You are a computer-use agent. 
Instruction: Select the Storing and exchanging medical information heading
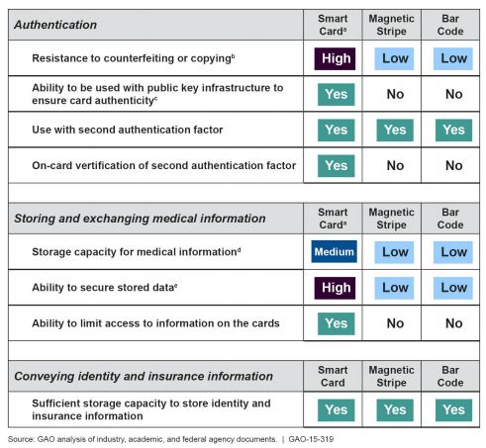pyautogui.click(x=140, y=219)
